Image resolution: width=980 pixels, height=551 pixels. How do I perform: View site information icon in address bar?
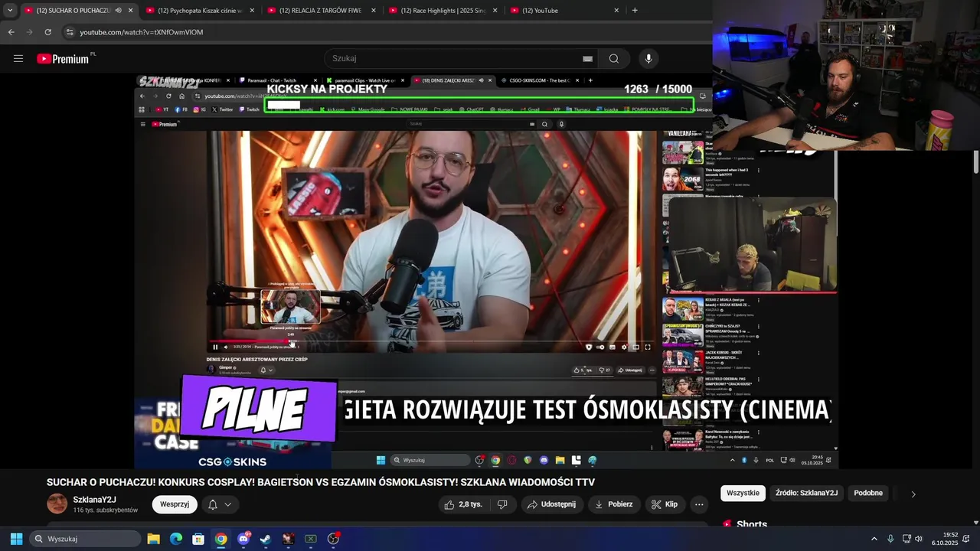point(70,32)
